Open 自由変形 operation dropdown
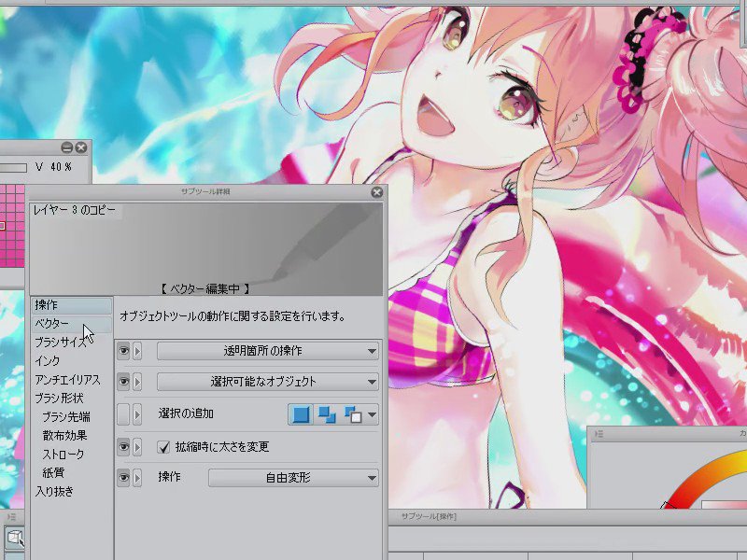Image resolution: width=747 pixels, height=560 pixels. pyautogui.click(x=293, y=477)
